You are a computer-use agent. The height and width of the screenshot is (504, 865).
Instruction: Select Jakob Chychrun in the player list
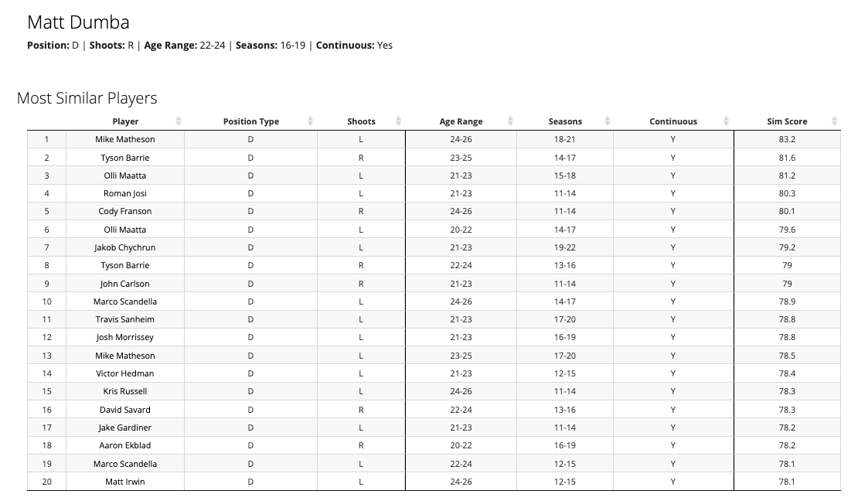tap(125, 247)
